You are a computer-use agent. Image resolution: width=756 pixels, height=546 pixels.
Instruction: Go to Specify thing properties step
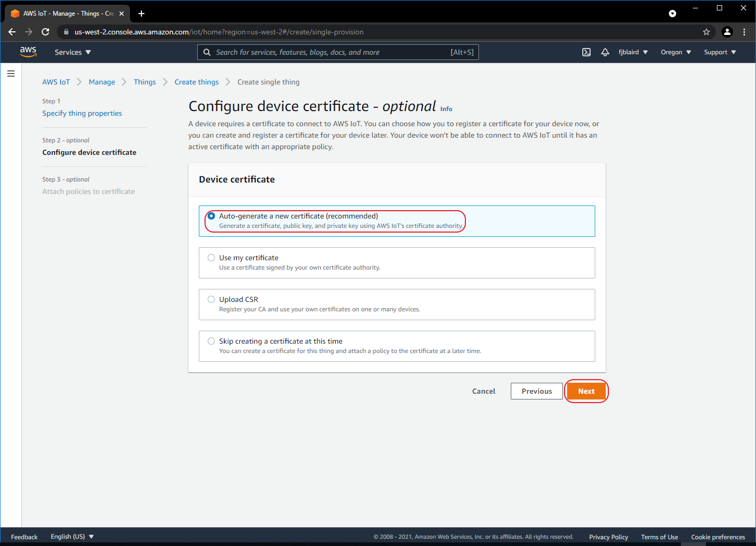click(82, 113)
